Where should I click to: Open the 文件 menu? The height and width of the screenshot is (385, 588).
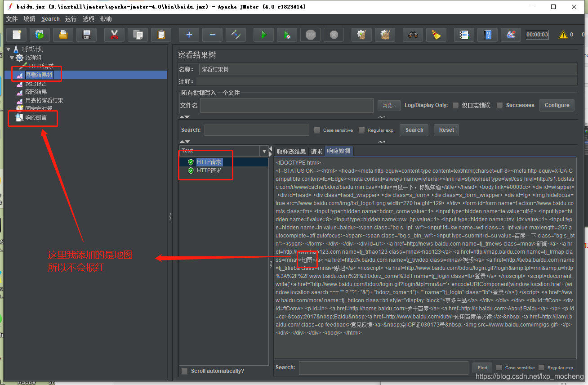12,19
